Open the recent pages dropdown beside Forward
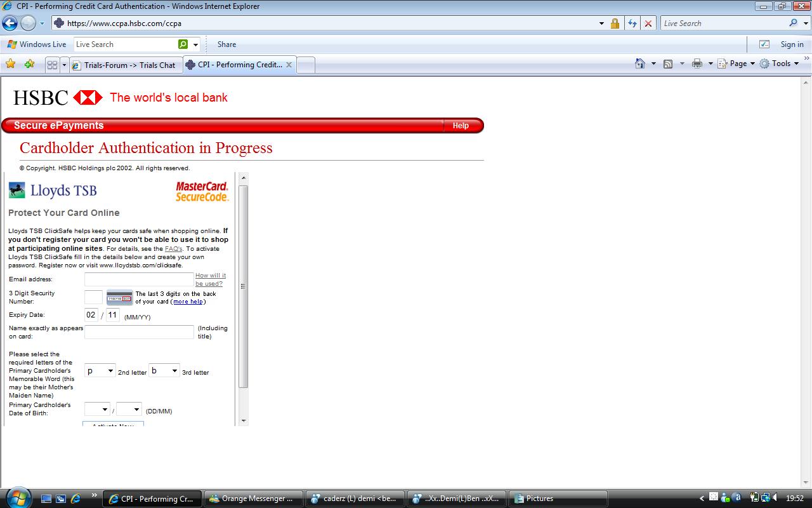The width and height of the screenshot is (812, 508). tap(42, 23)
